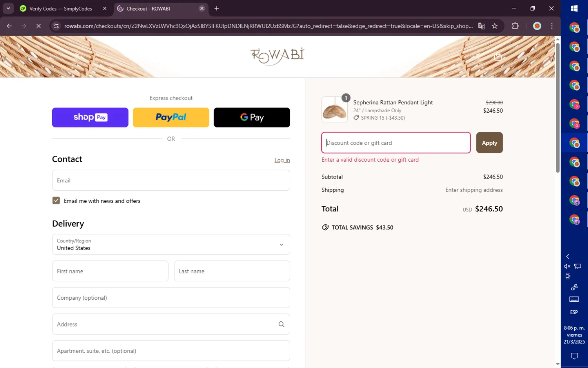Open Meet Now camera tray icon
588x368 pixels.
point(568,276)
